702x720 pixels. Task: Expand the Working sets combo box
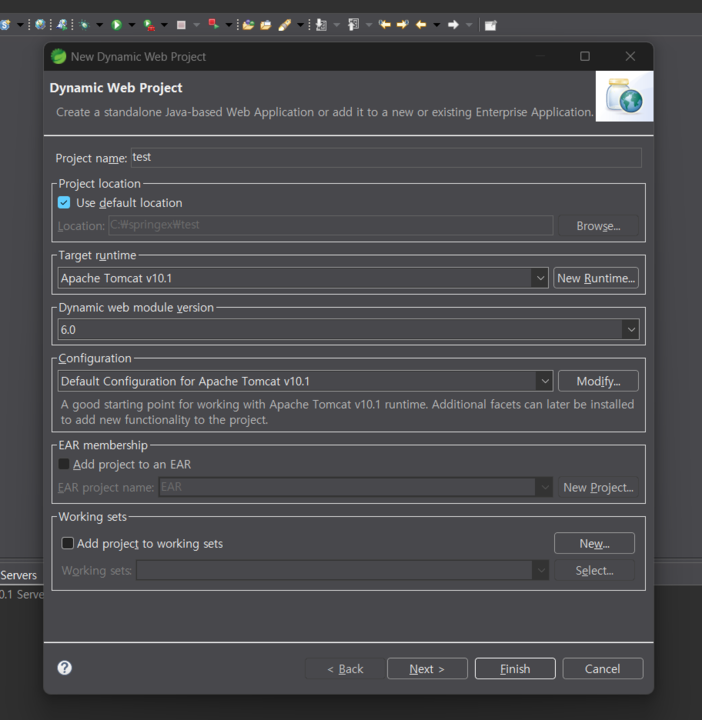click(541, 570)
